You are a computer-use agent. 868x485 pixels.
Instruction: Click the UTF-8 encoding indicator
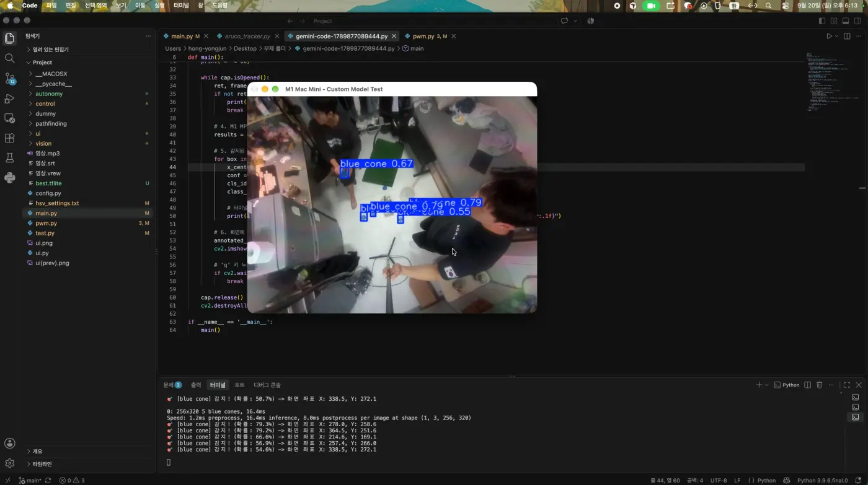719,480
